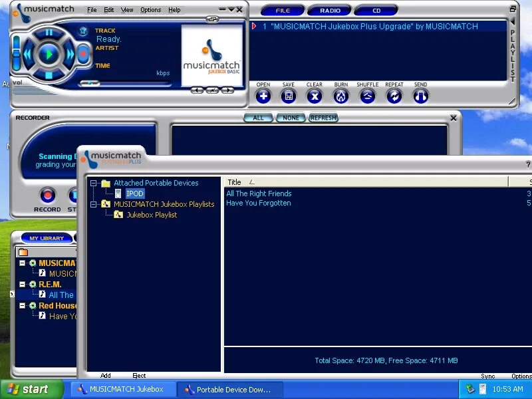
Task: Select the Attached Portable Devices folder
Action: pyautogui.click(x=156, y=183)
